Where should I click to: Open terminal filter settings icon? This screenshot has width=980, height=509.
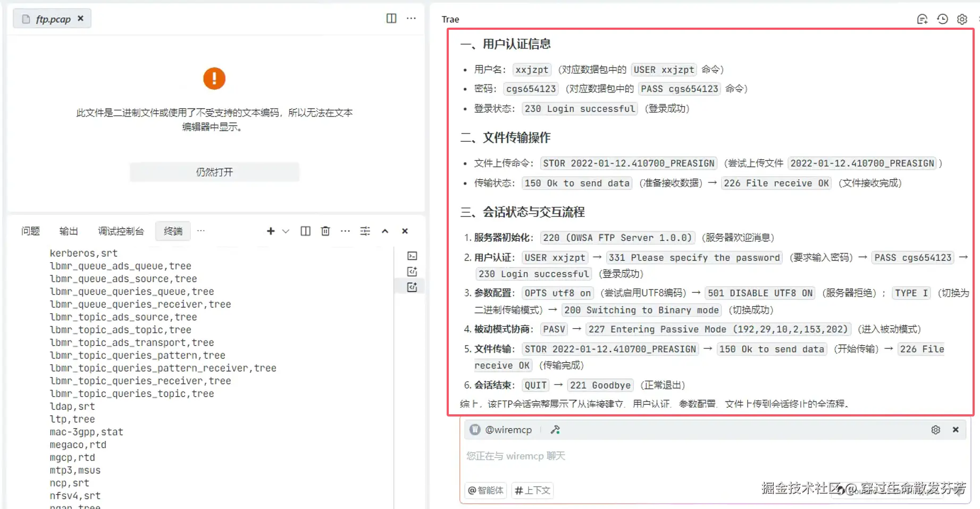[x=365, y=231]
